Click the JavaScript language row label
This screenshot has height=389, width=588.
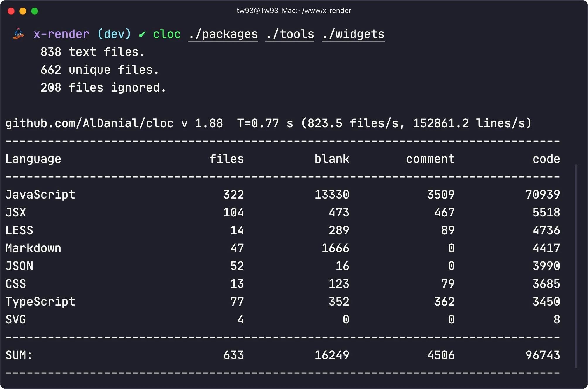click(40, 194)
